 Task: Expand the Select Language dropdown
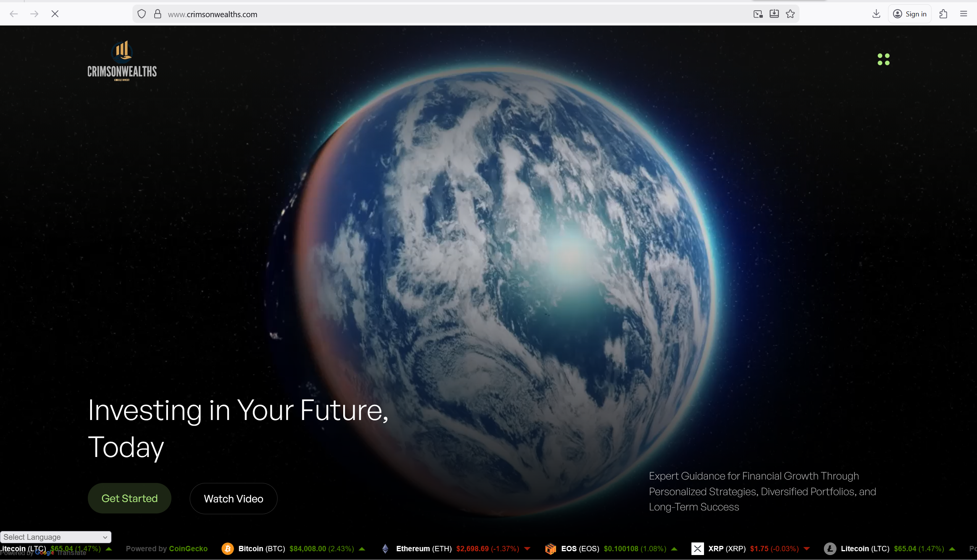pyautogui.click(x=56, y=537)
